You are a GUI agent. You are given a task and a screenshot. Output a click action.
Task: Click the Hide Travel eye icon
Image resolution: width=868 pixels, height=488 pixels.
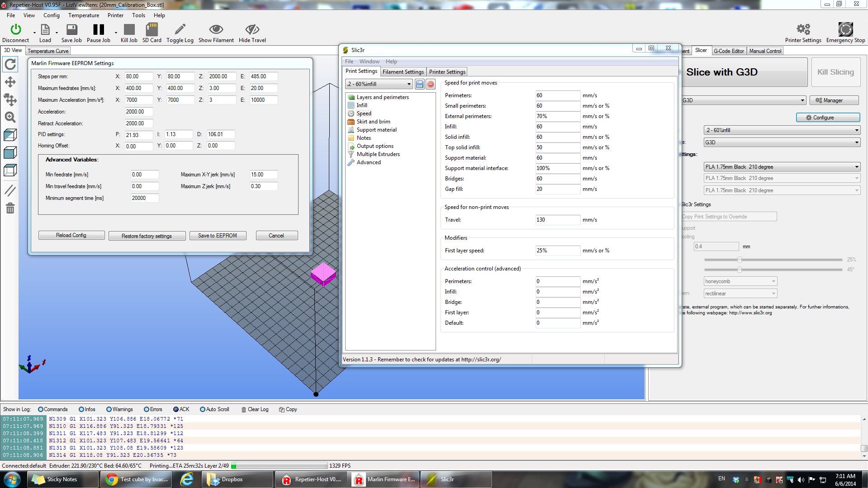[252, 30]
